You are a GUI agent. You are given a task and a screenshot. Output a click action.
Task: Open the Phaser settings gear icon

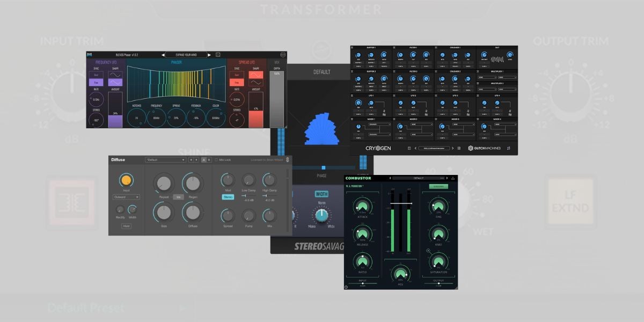pyautogui.click(x=282, y=55)
